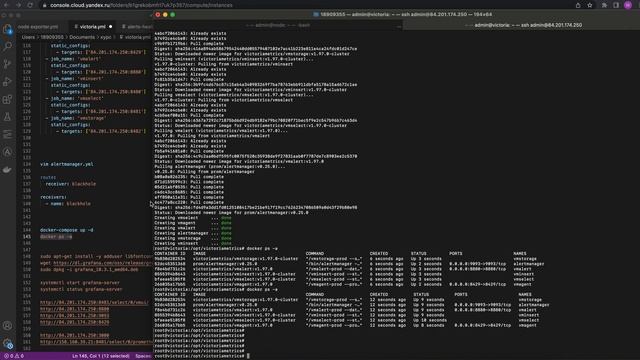Click the sudo dpkg -i grafana line 150
640x360 pixels.
[89, 269]
